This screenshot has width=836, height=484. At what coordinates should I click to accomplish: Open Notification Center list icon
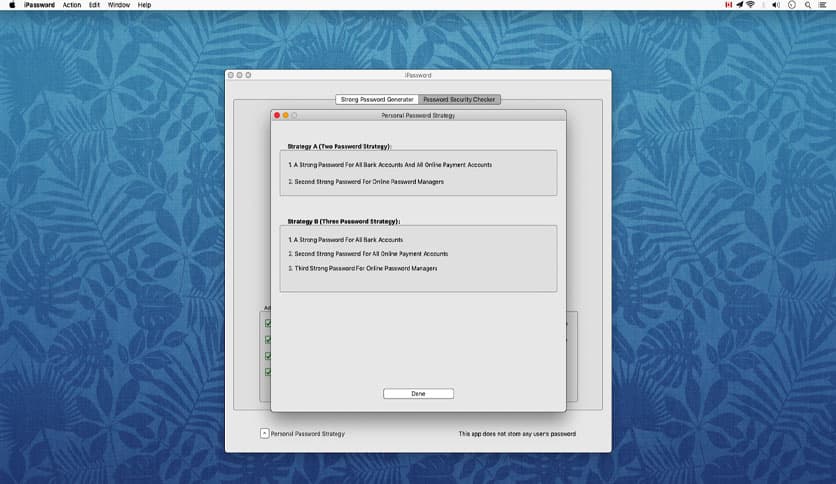[x=823, y=5]
